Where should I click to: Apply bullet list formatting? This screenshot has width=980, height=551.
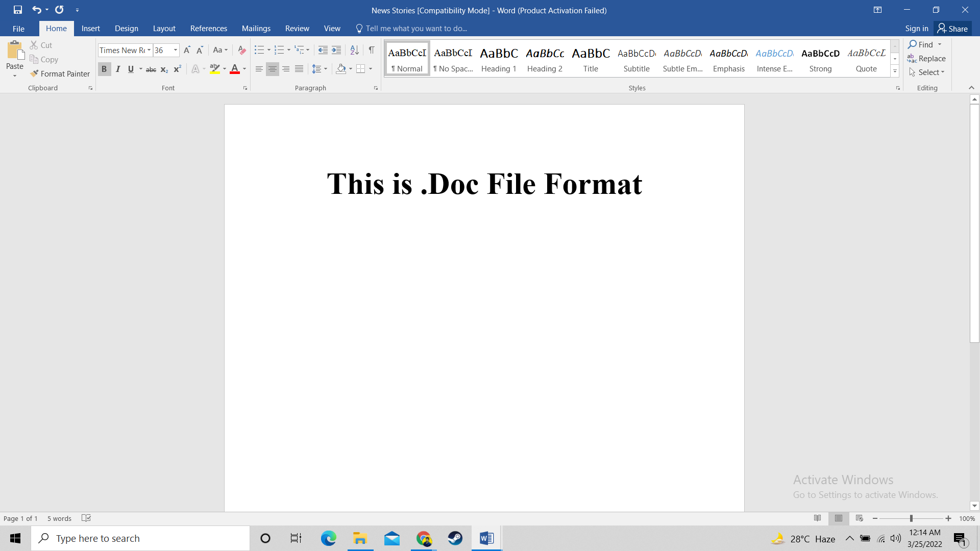[259, 50]
